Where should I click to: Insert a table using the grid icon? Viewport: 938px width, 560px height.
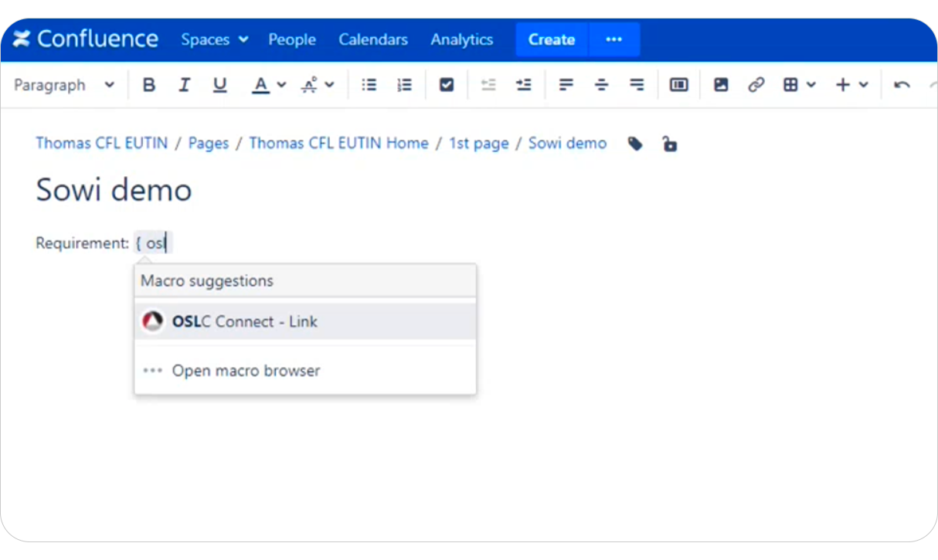pos(790,85)
